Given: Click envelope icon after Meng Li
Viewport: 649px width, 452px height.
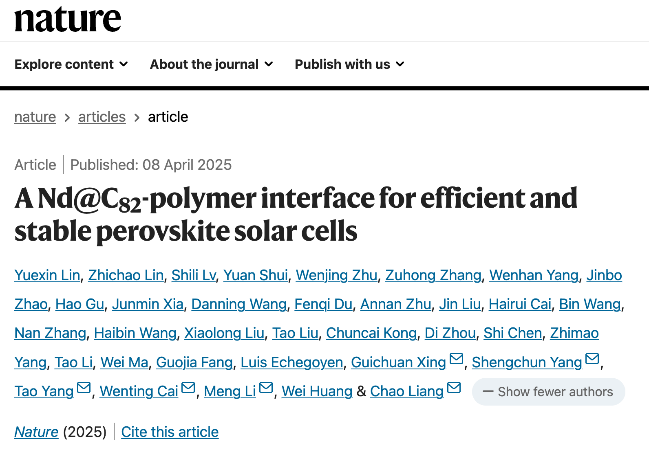Looking at the screenshot, I should (x=266, y=390).
